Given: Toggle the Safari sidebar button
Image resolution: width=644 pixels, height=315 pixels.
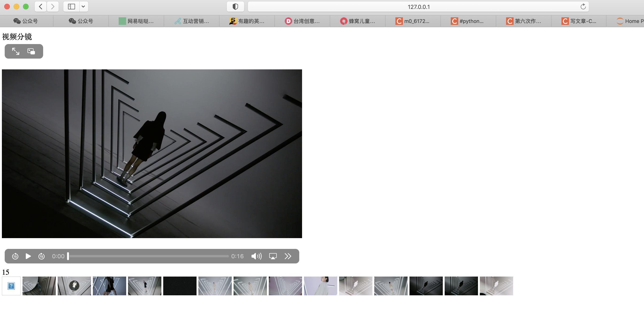Looking at the screenshot, I should [x=72, y=7].
